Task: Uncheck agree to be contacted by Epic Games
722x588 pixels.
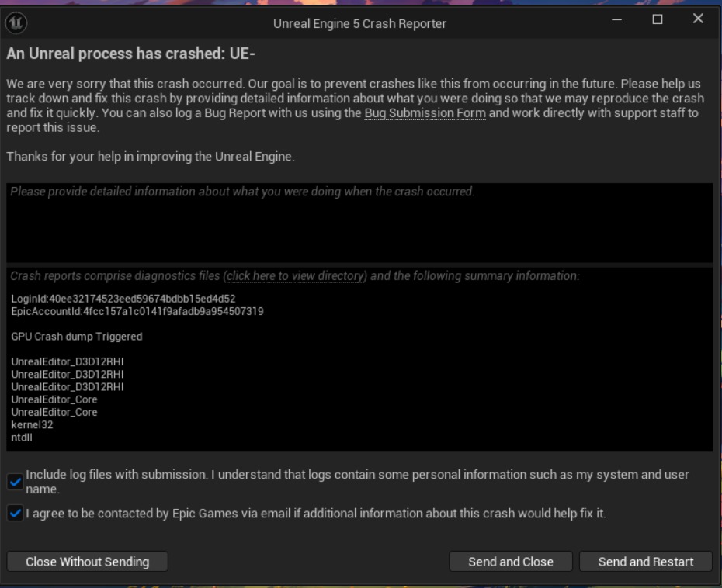Action: (x=16, y=513)
